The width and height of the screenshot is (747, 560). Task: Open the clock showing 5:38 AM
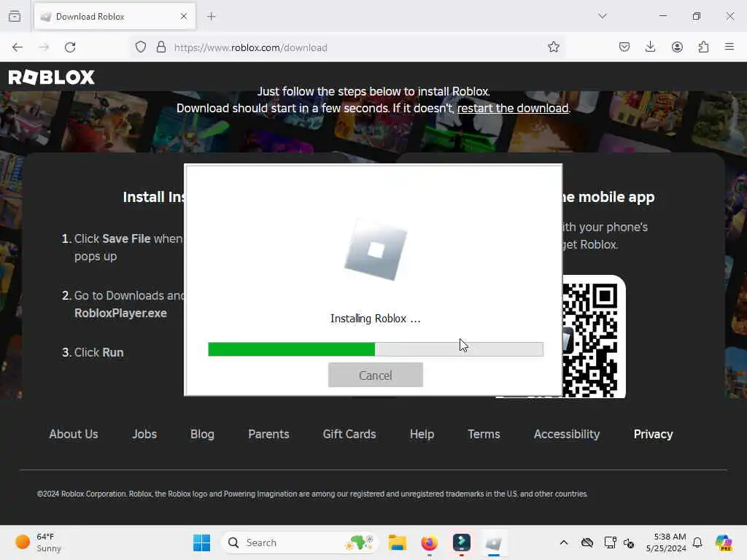pos(666,542)
